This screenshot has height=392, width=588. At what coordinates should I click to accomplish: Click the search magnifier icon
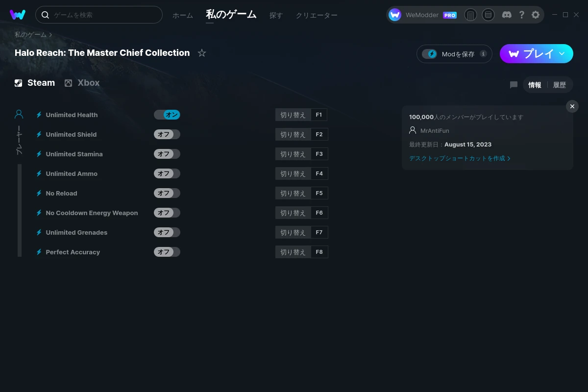pos(45,15)
